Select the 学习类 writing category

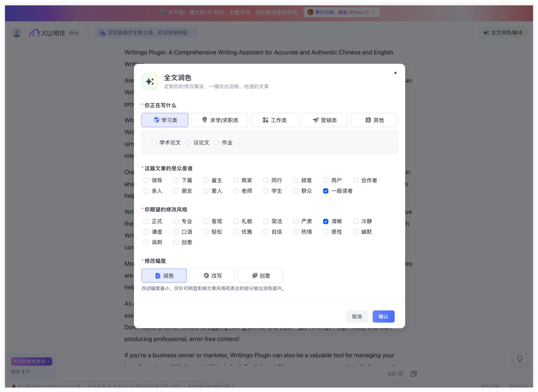point(165,120)
